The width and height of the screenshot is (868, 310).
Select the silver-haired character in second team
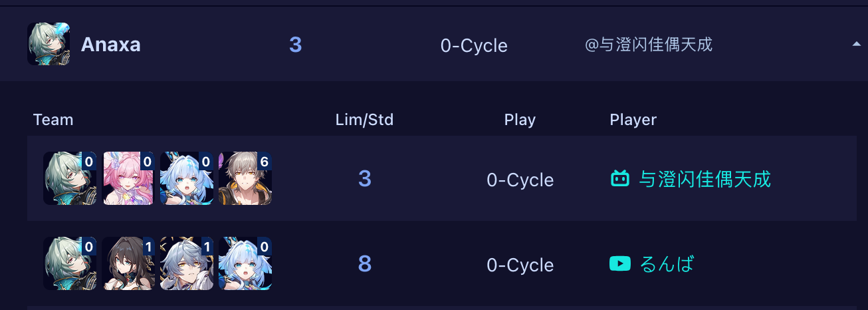pos(187,263)
